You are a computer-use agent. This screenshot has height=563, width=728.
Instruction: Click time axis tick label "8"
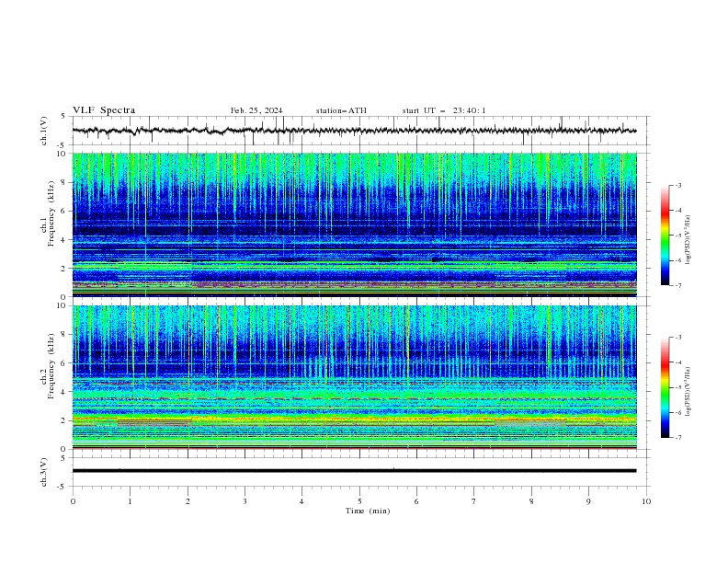click(x=531, y=501)
